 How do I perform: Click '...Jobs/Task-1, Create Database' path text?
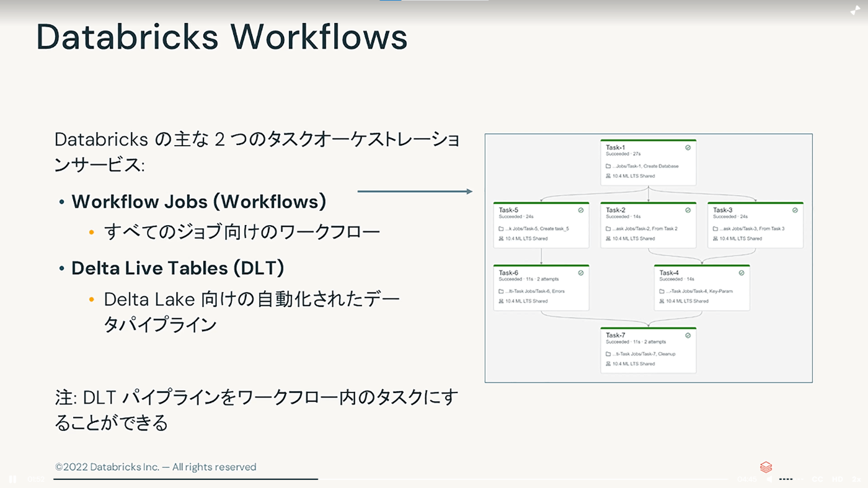coord(645,166)
